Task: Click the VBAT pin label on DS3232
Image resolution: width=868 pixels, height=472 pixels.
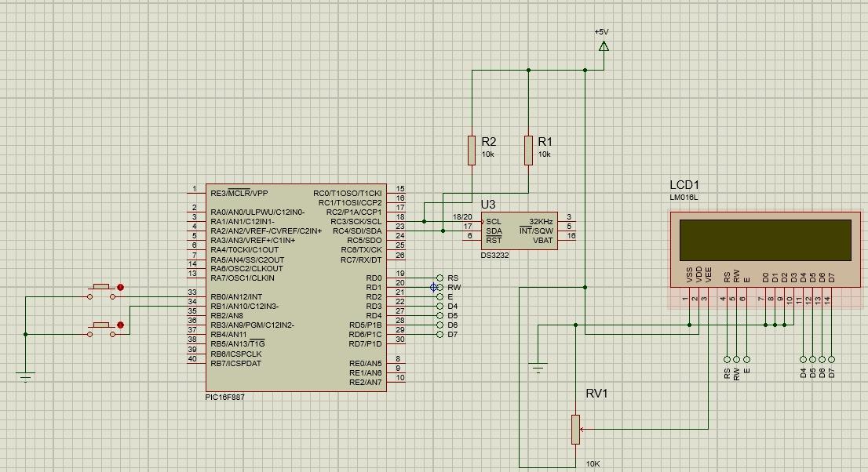Action: [x=543, y=241]
